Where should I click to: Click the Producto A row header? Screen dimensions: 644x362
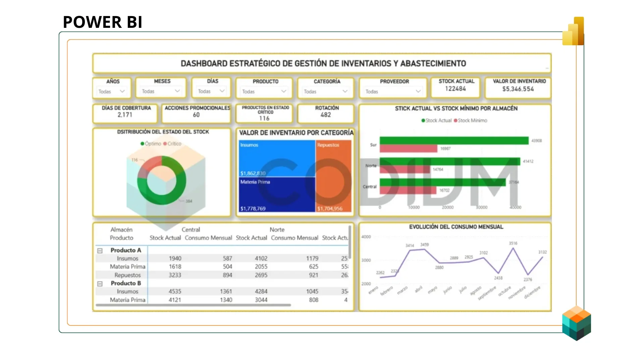click(x=126, y=250)
